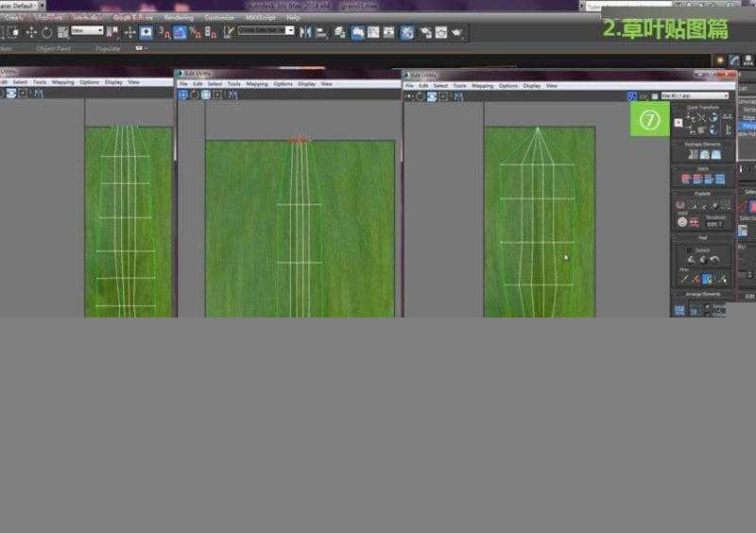This screenshot has height=533, width=756.
Task: Enable the Detach checkbox in Peel
Action: 690,250
